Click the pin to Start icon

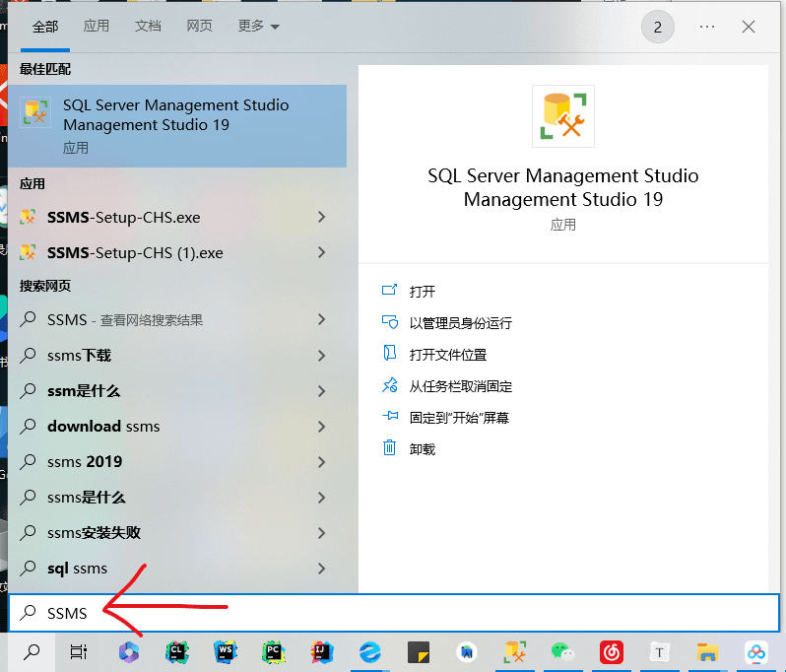click(389, 416)
